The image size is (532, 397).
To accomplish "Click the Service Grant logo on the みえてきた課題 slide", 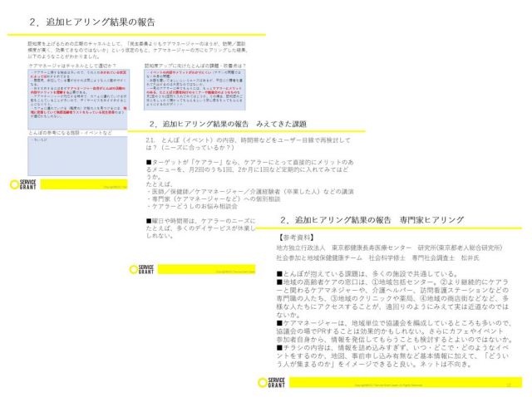I will (142, 270).
